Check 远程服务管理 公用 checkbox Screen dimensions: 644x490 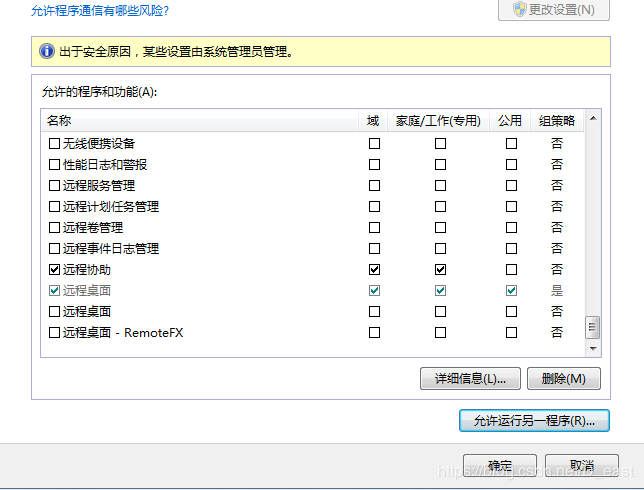click(x=511, y=185)
